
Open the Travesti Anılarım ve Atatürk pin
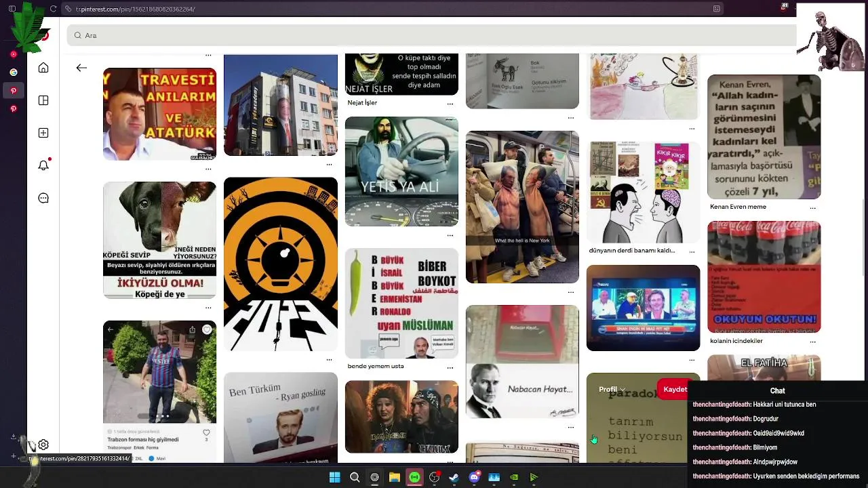pos(159,114)
